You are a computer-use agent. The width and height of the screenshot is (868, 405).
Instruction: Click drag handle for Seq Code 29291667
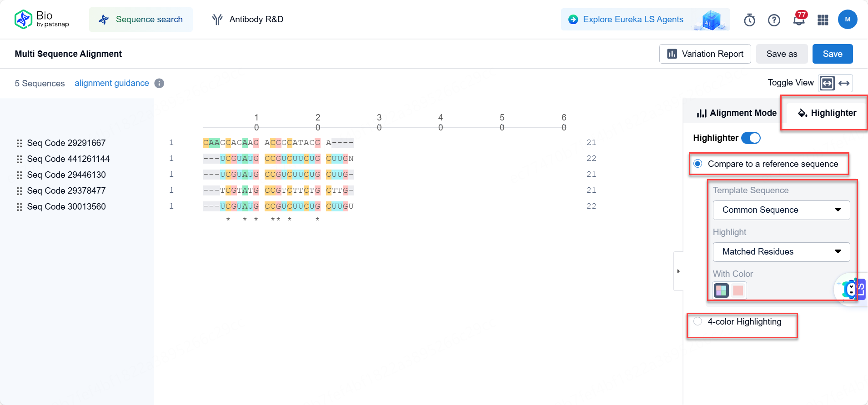19,143
